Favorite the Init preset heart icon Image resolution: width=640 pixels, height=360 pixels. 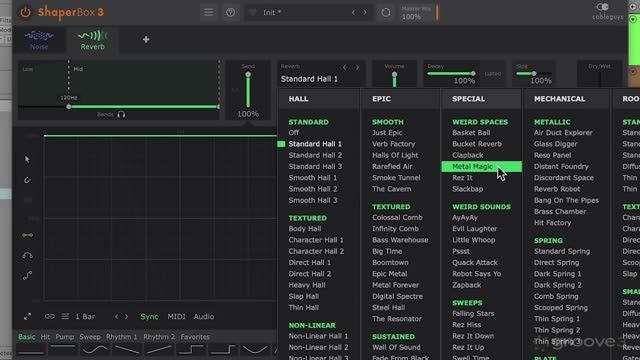(253, 12)
